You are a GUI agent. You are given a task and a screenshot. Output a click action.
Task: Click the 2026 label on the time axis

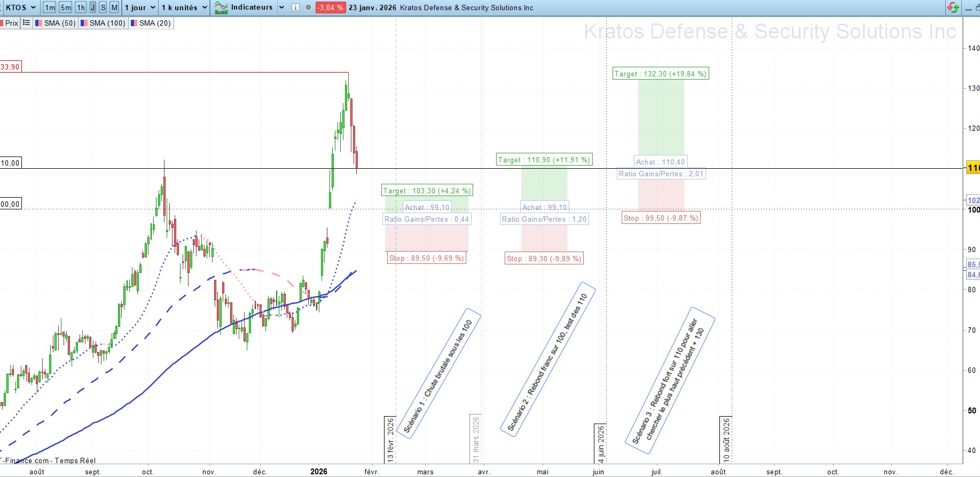(x=319, y=471)
